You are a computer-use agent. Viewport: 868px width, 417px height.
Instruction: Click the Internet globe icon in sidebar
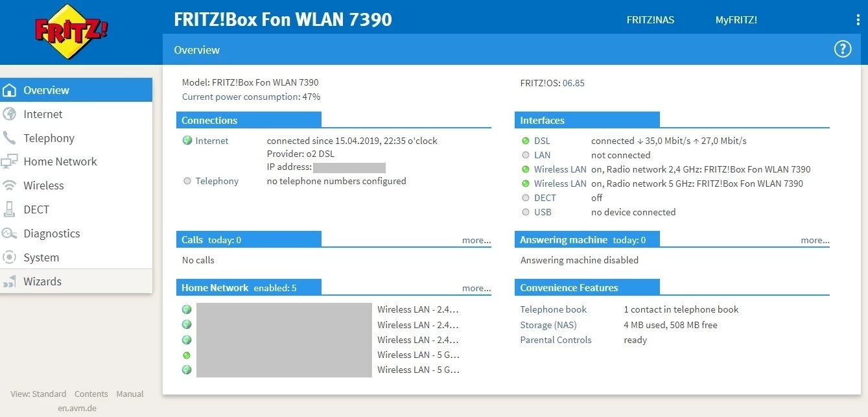10,114
